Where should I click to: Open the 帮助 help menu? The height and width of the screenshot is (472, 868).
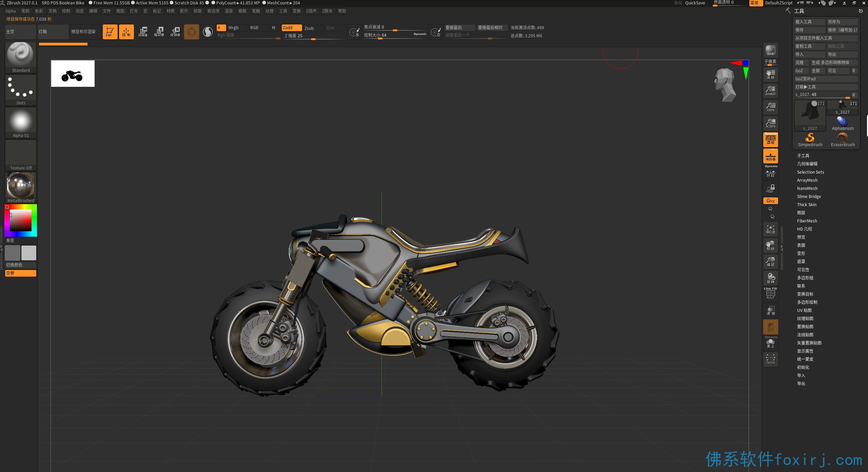click(342, 11)
